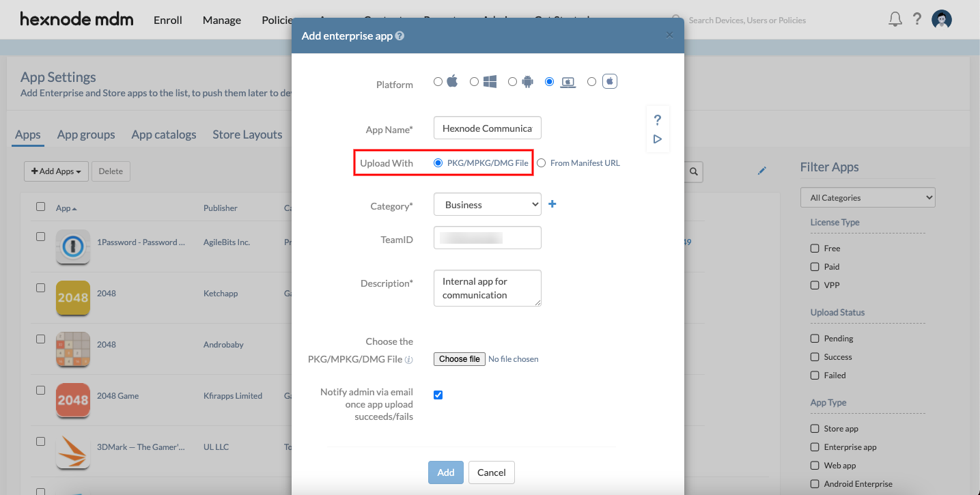Image resolution: width=980 pixels, height=495 pixels.
Task: Open the Category Business dropdown
Action: (488, 204)
